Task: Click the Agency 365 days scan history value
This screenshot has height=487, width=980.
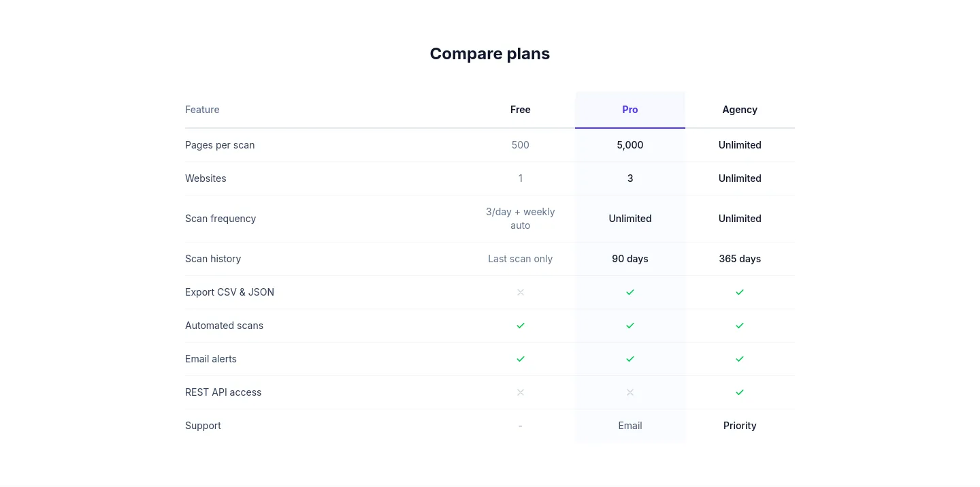Action: (x=740, y=259)
